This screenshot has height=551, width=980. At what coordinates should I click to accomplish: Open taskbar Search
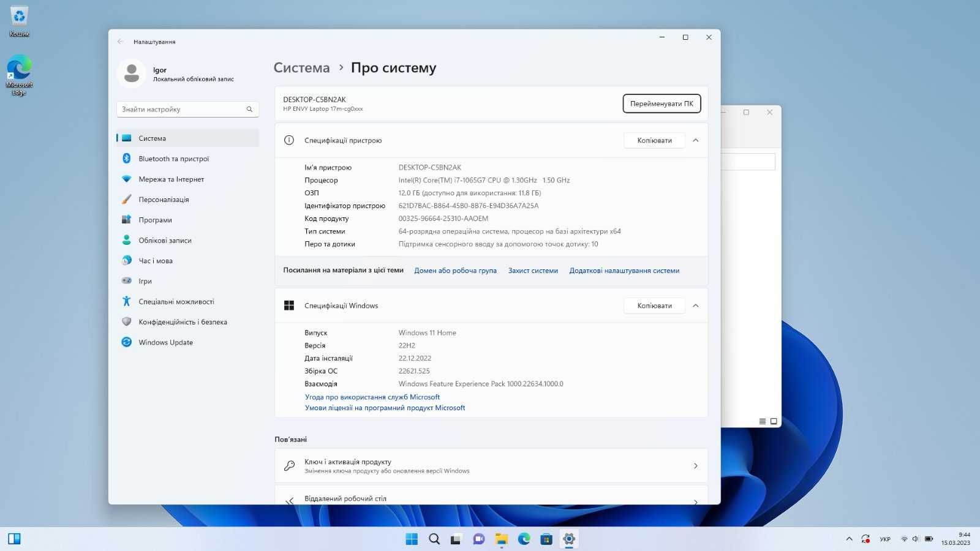[x=434, y=539]
